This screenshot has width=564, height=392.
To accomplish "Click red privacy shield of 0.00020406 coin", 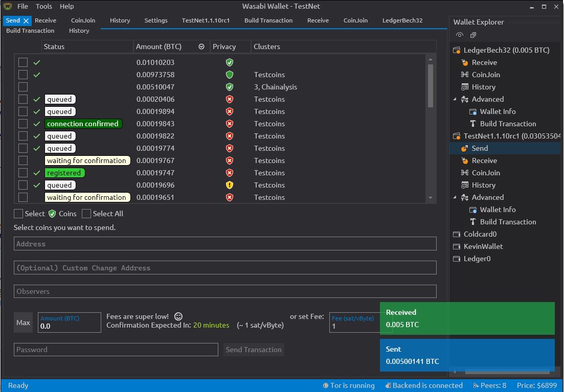I will tap(230, 99).
